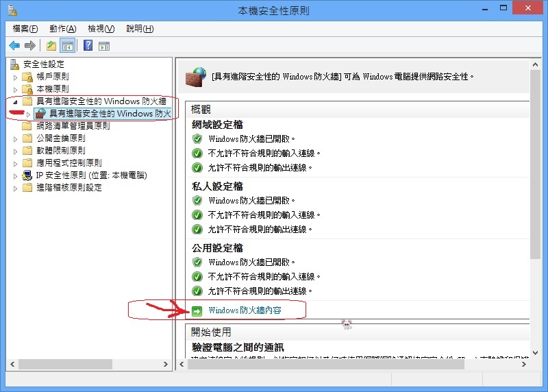Viewport: 548px width, 392px height.
Task: Select 本機原則 tree item label
Action: 53,89
